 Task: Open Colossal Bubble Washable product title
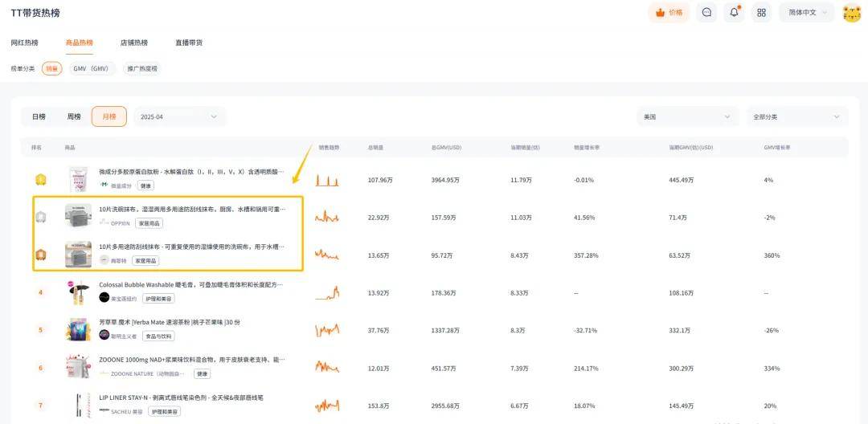pyautogui.click(x=191, y=285)
